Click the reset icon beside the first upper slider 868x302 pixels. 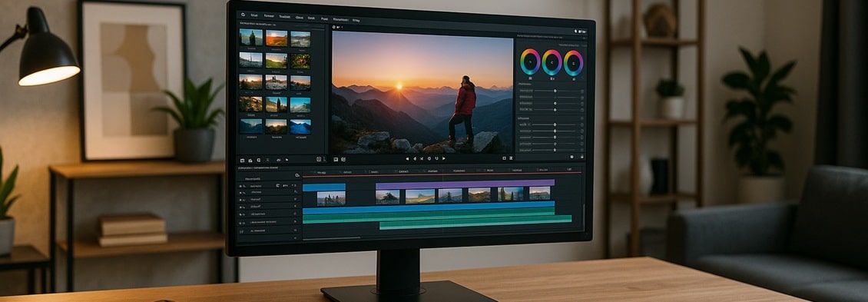click(x=582, y=91)
